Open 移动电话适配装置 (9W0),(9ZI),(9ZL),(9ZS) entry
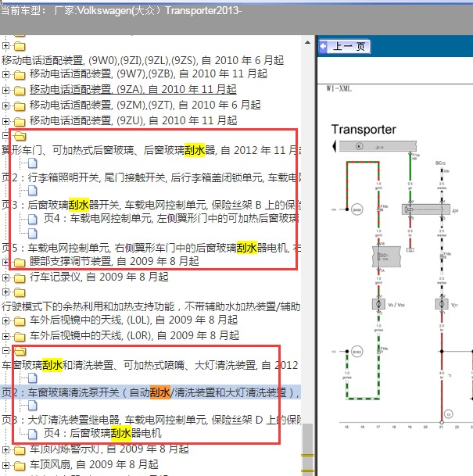473x476 pixels. 142,60
